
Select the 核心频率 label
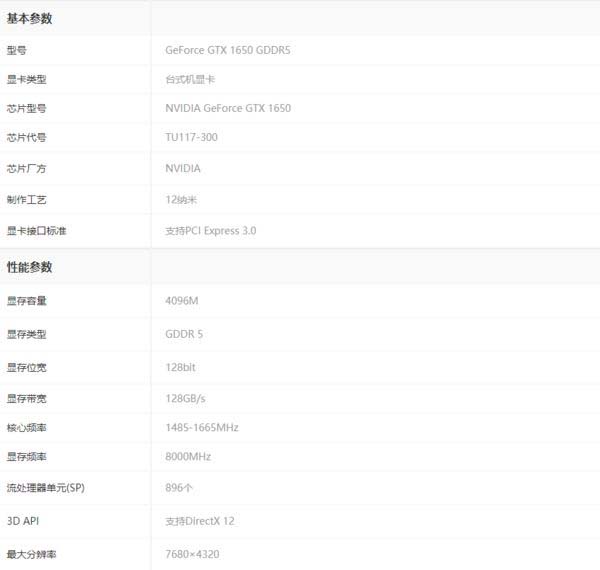click(26, 428)
